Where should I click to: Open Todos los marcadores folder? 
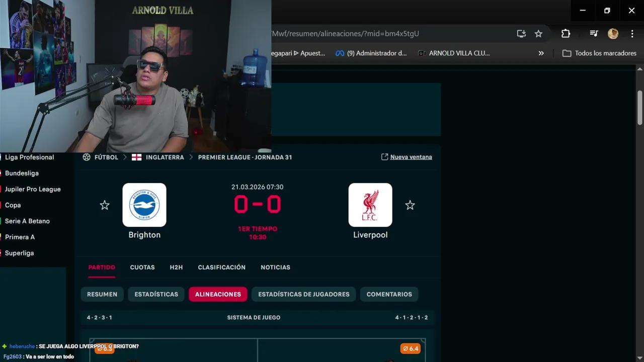599,53
